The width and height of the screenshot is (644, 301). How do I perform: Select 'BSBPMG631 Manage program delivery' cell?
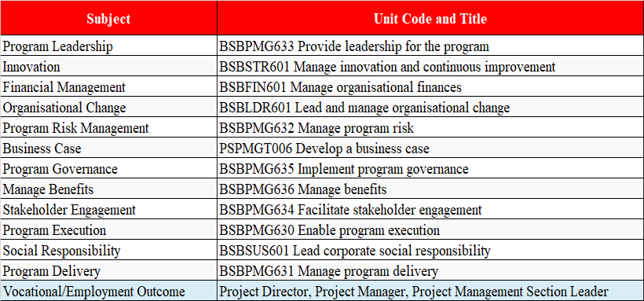click(x=430, y=271)
